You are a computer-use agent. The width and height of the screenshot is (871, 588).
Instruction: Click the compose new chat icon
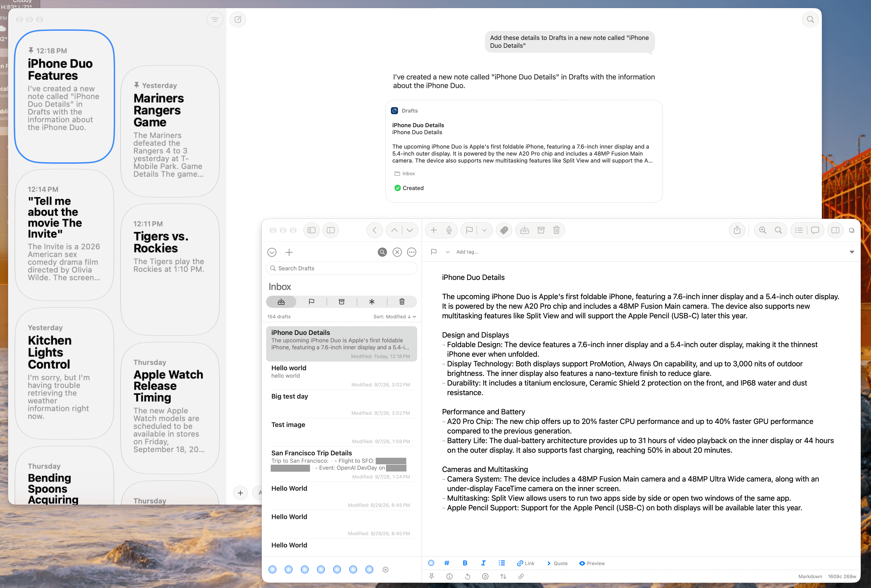pos(238,19)
